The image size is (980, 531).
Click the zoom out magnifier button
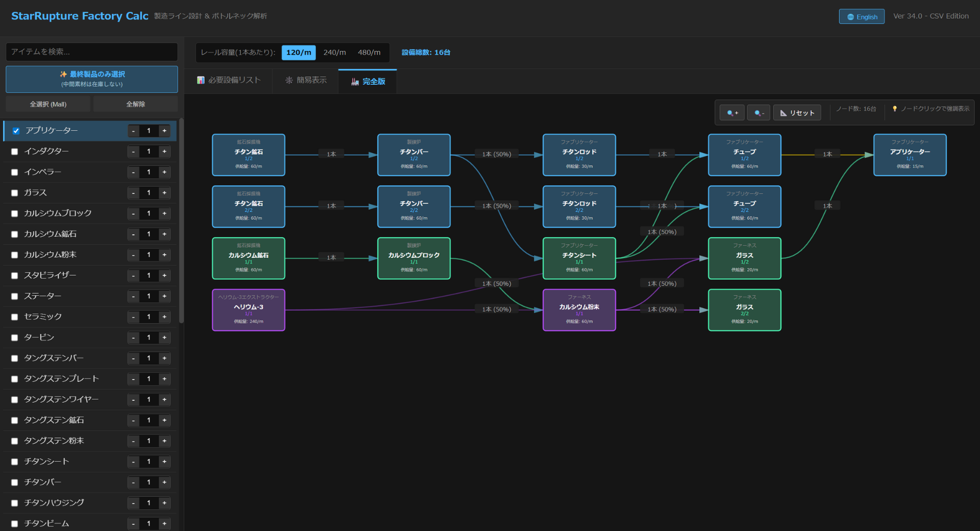pos(758,113)
